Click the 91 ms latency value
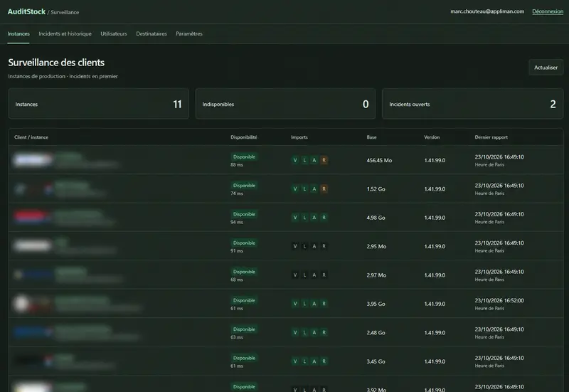This screenshot has width=569, height=392. click(237, 251)
